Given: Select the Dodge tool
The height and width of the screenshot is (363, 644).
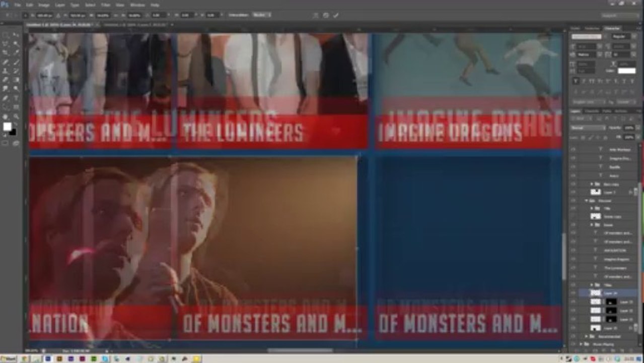Looking at the screenshot, I should click(x=16, y=89).
